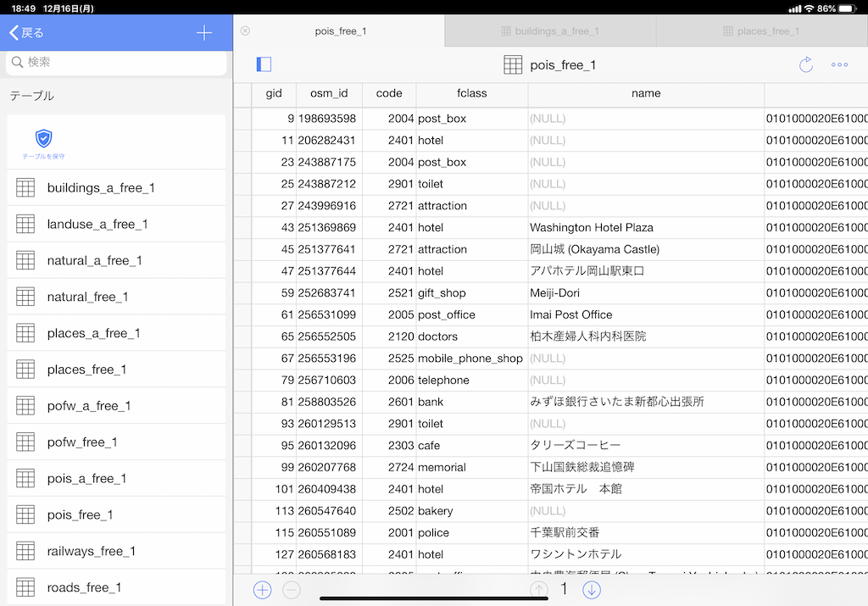This screenshot has height=606, width=868.
Task: Open roads_free_1 table in sidebar
Action: (116, 587)
